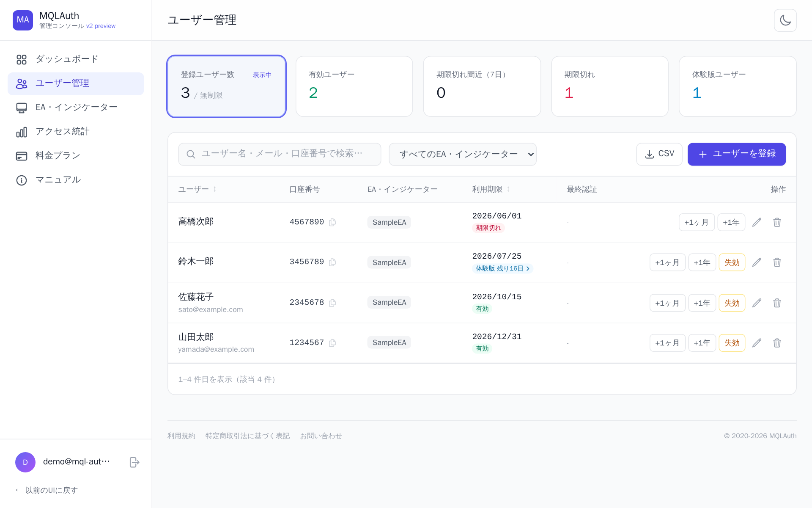Viewport: 812px width, 508px height.
Task: Copy account number 3456789
Action: [332, 262]
